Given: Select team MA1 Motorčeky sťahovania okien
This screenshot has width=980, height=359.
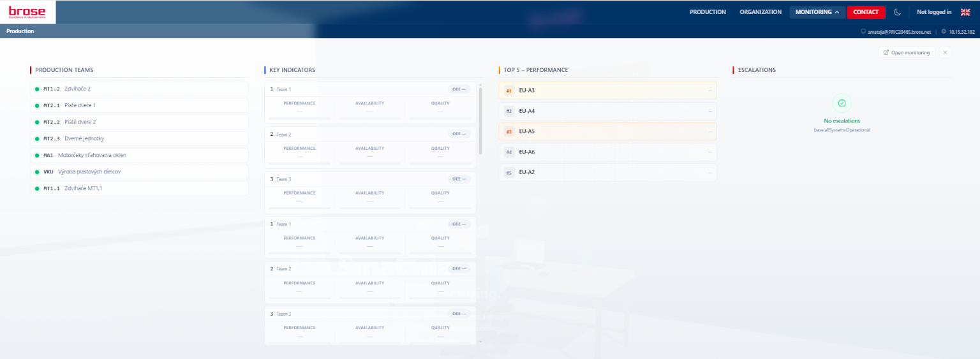Looking at the screenshot, I should [139, 155].
